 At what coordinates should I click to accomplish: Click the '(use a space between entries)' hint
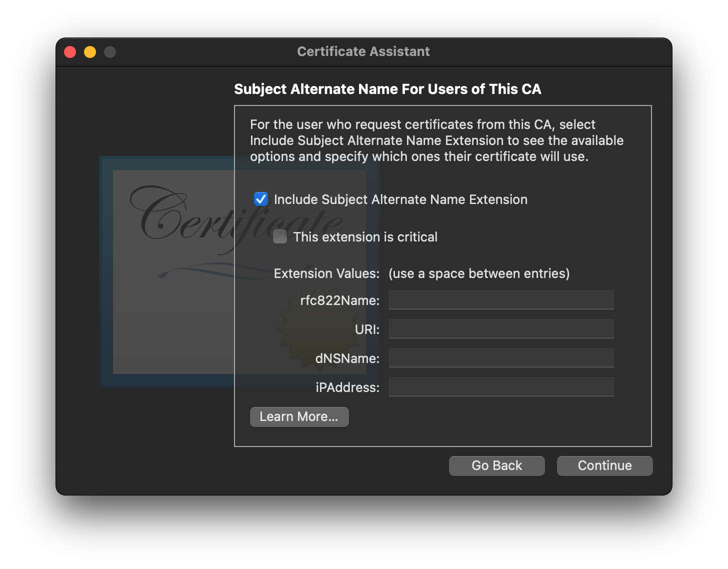478,273
